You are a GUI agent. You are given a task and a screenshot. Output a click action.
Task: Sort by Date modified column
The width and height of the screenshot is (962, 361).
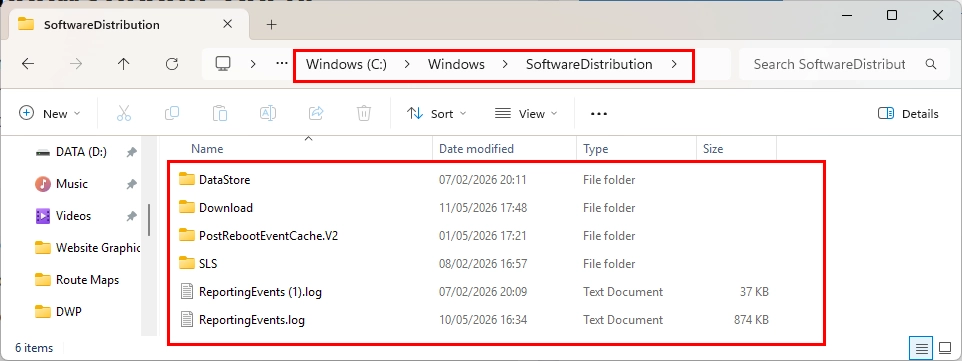(476, 149)
